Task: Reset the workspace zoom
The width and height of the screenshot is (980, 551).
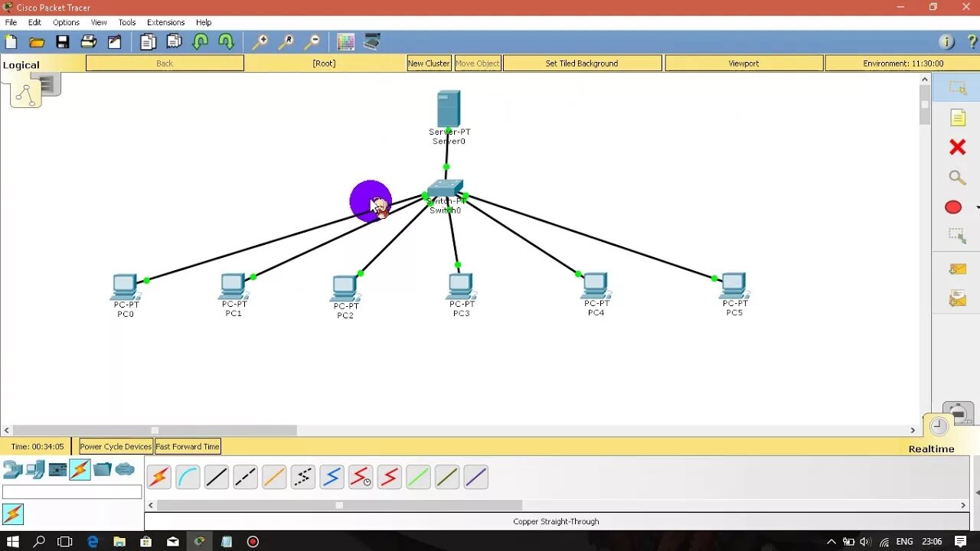Action: pyautogui.click(x=286, y=42)
